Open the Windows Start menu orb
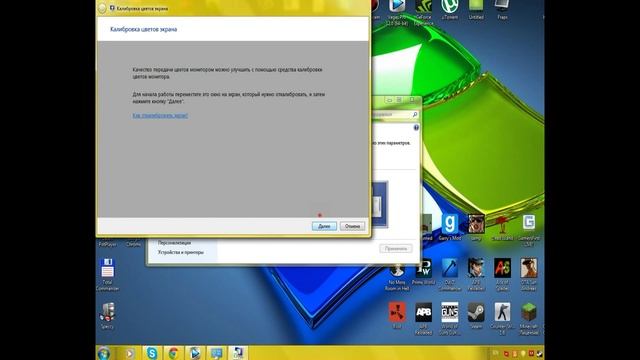The image size is (640, 360). point(104,353)
